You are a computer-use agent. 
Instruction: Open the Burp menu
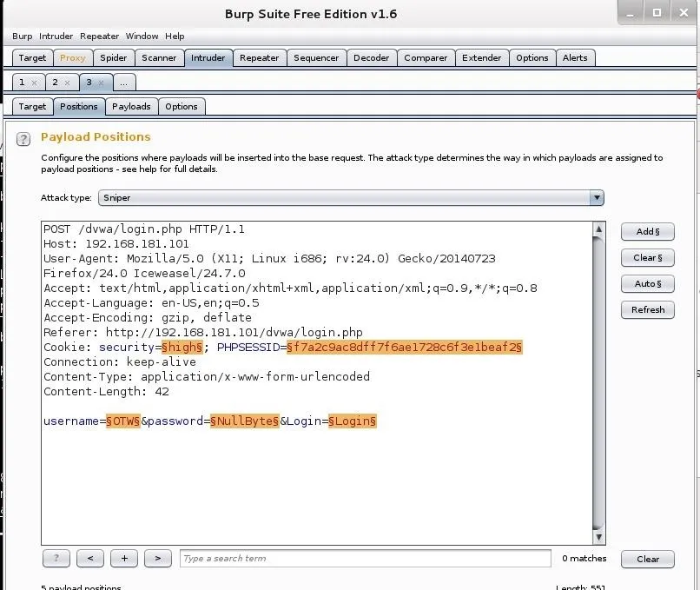23,36
